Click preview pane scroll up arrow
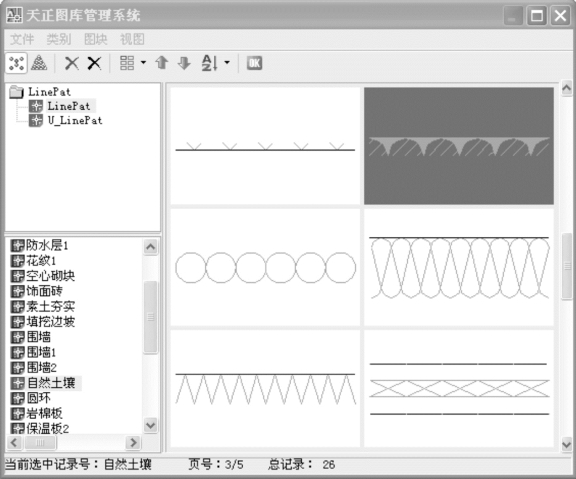Image resolution: width=576 pixels, height=479 pixels. (x=567, y=88)
